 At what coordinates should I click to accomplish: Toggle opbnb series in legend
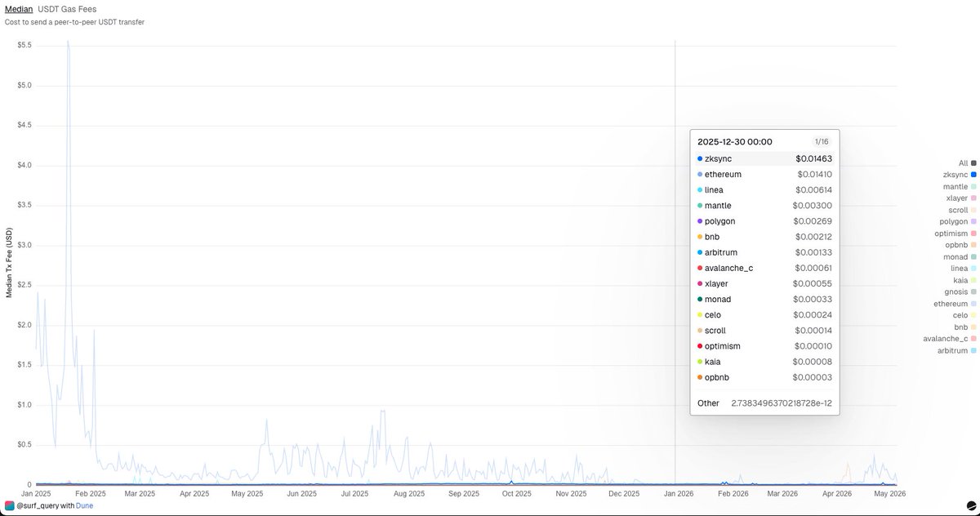tap(960, 245)
